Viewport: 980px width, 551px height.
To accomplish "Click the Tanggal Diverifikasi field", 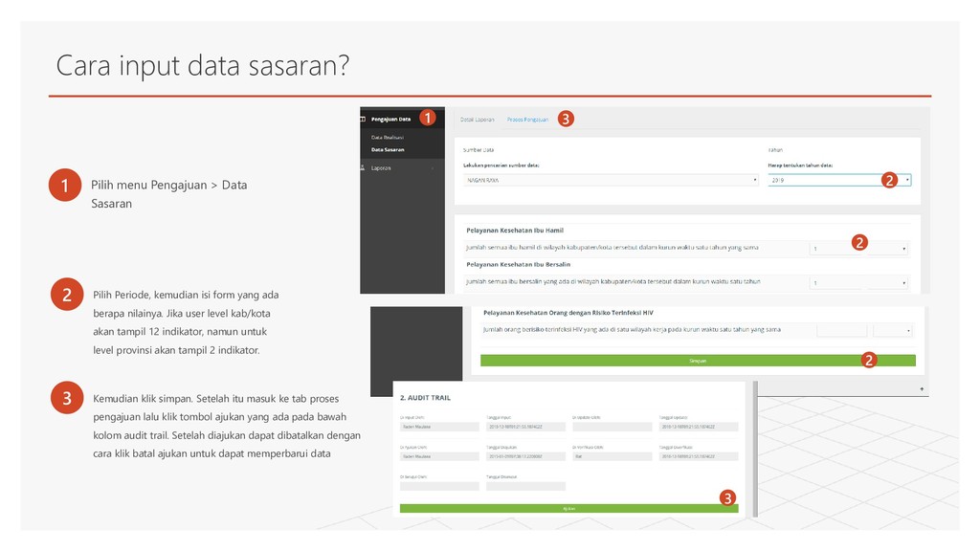I will (x=698, y=456).
